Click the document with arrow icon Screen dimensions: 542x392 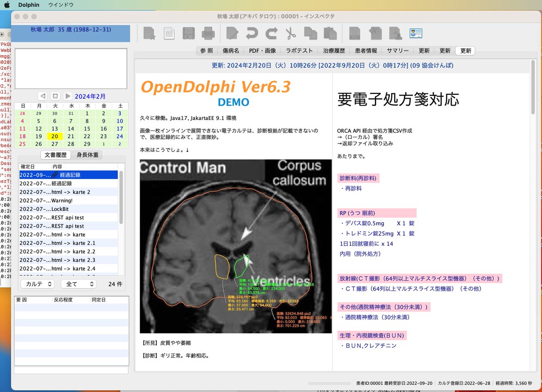click(x=375, y=33)
